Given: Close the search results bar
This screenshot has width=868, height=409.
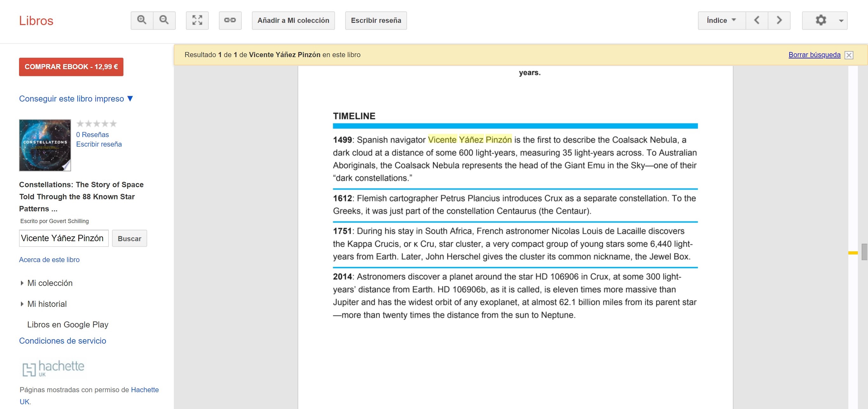Looking at the screenshot, I should tap(849, 55).
